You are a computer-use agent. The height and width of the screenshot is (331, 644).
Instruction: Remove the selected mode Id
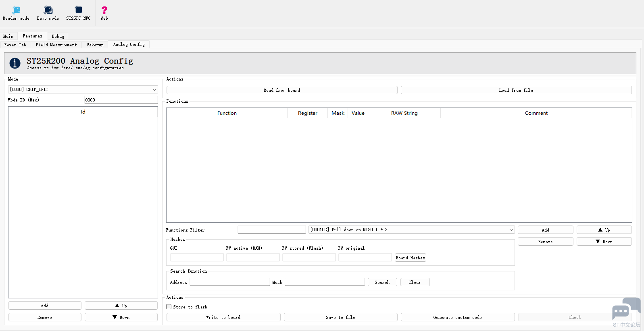tap(45, 317)
